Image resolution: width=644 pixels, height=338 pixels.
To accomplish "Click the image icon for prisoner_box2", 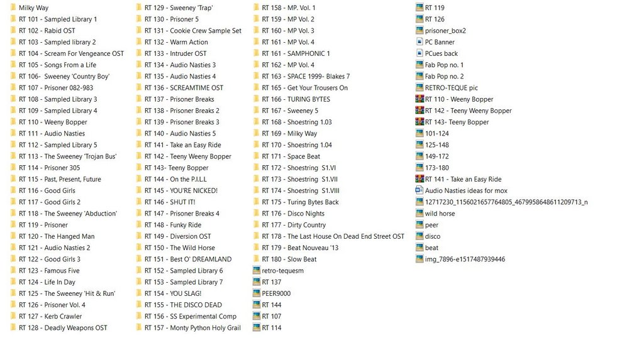I will point(419,30).
